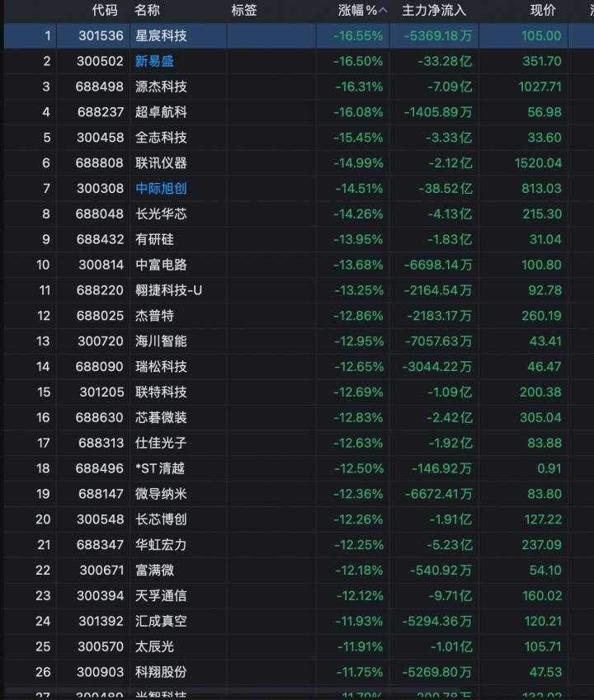Click the 代码 column header
Screen dimensions: 594x700
pos(105,10)
